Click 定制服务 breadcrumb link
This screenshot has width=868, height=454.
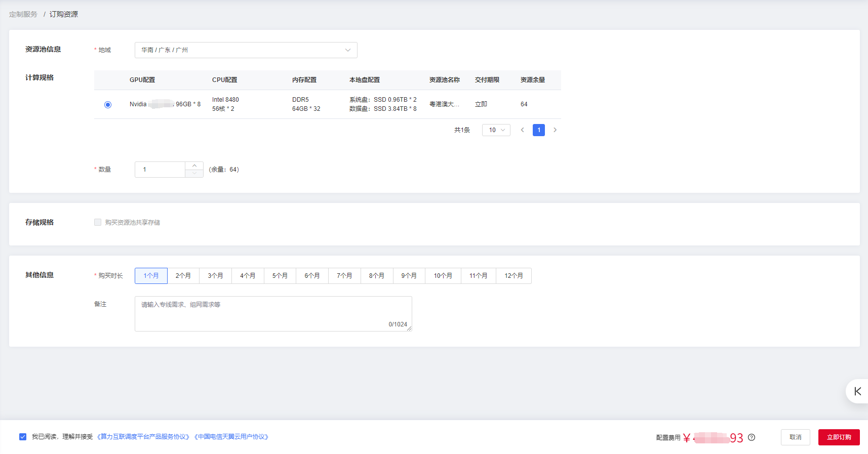coord(23,14)
